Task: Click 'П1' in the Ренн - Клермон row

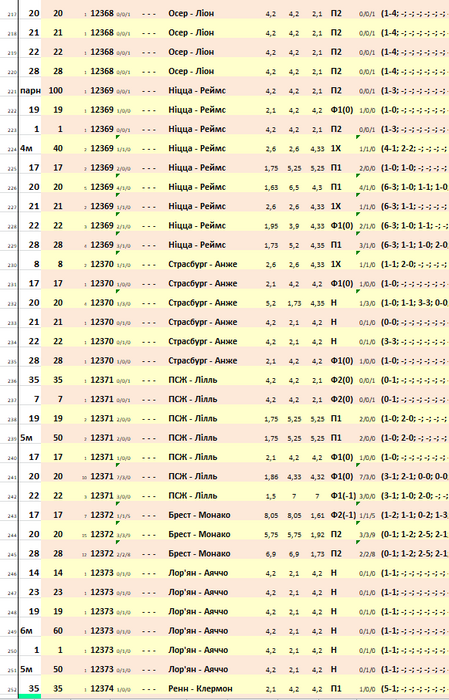Action: (x=336, y=688)
